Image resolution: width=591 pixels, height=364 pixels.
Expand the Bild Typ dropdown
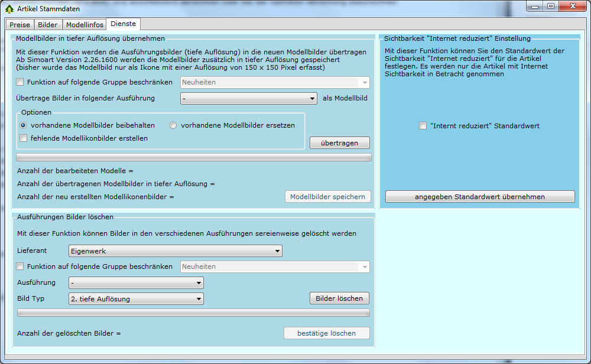(136, 299)
